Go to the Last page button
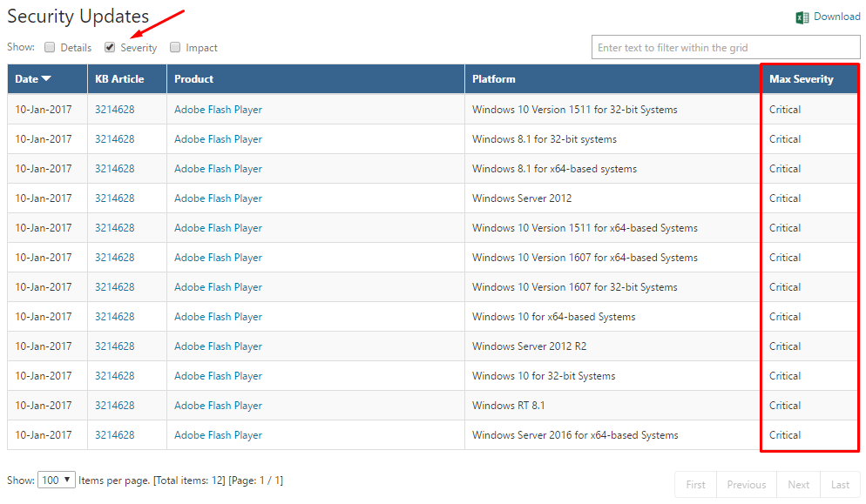 point(840,485)
